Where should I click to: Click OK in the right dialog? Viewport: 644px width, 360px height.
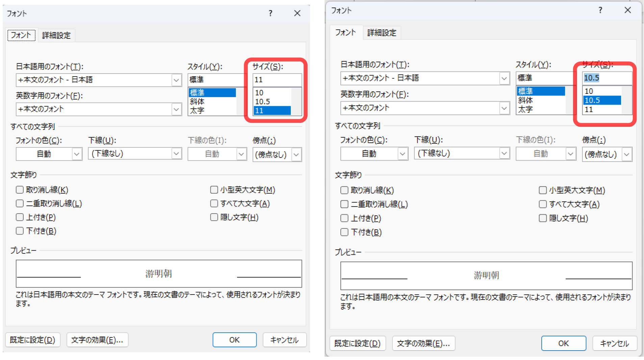pos(563,343)
